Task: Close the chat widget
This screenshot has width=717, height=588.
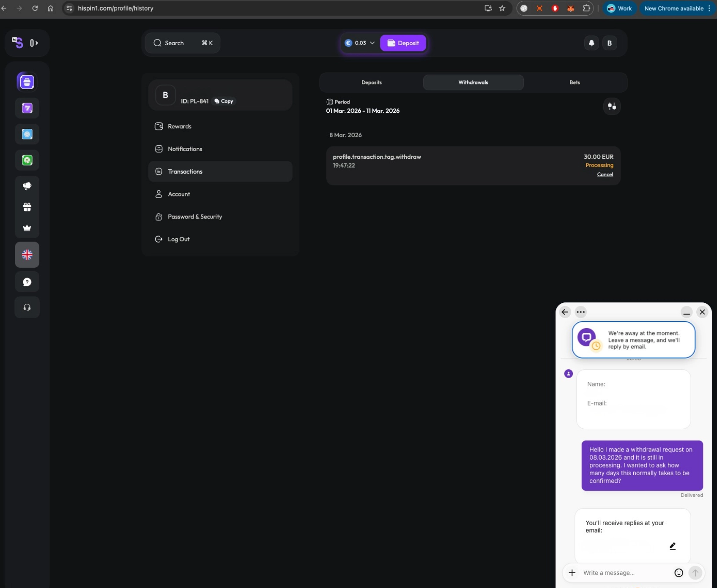Action: (702, 312)
